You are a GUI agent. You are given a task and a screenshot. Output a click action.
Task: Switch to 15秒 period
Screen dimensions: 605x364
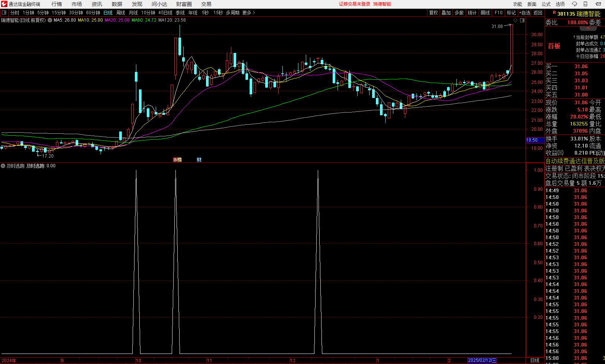coord(218,13)
